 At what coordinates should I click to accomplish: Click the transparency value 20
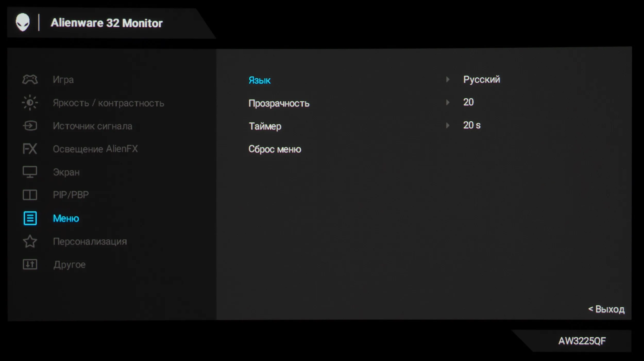pos(468,102)
